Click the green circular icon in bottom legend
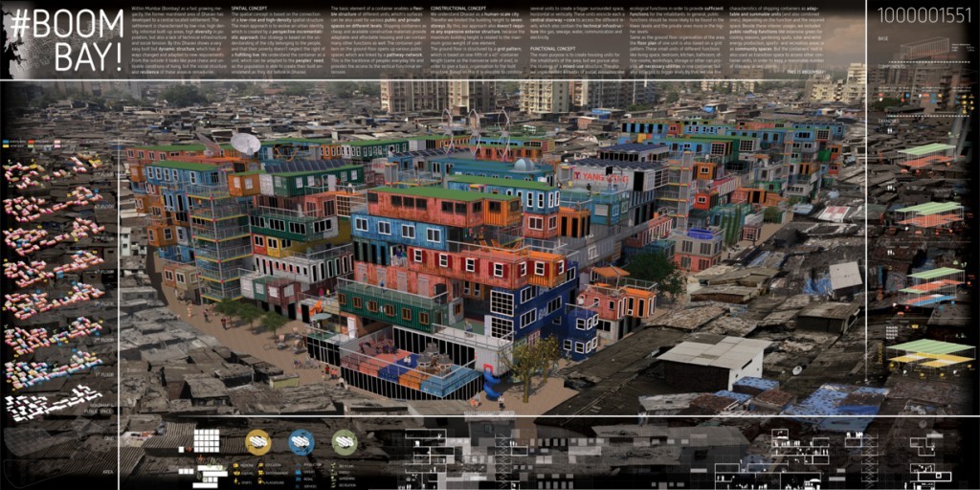The image size is (980, 490). [x=345, y=441]
